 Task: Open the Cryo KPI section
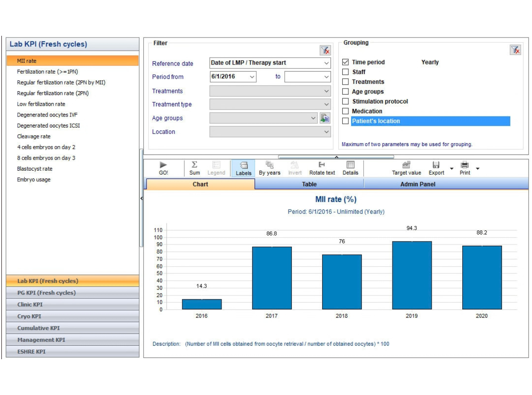click(72, 316)
